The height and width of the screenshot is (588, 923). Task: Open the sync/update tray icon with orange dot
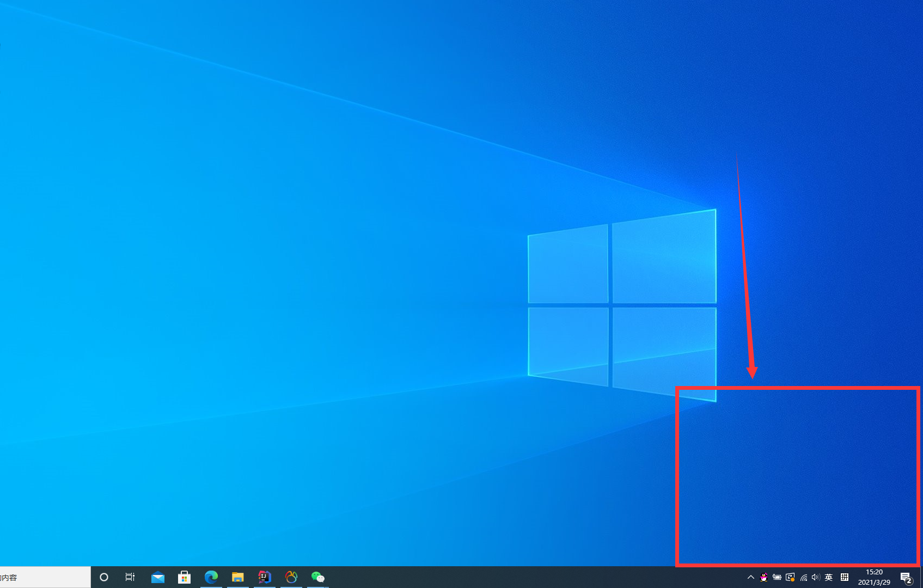coord(790,577)
